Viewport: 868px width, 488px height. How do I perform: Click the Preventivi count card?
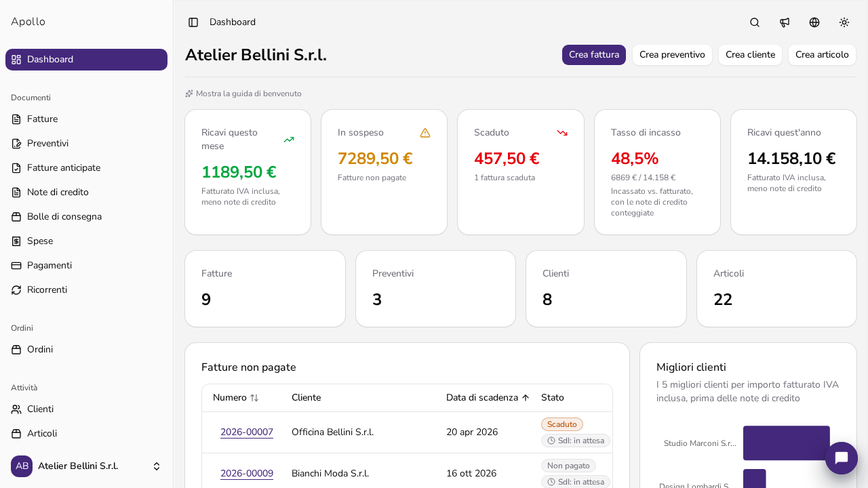point(435,289)
